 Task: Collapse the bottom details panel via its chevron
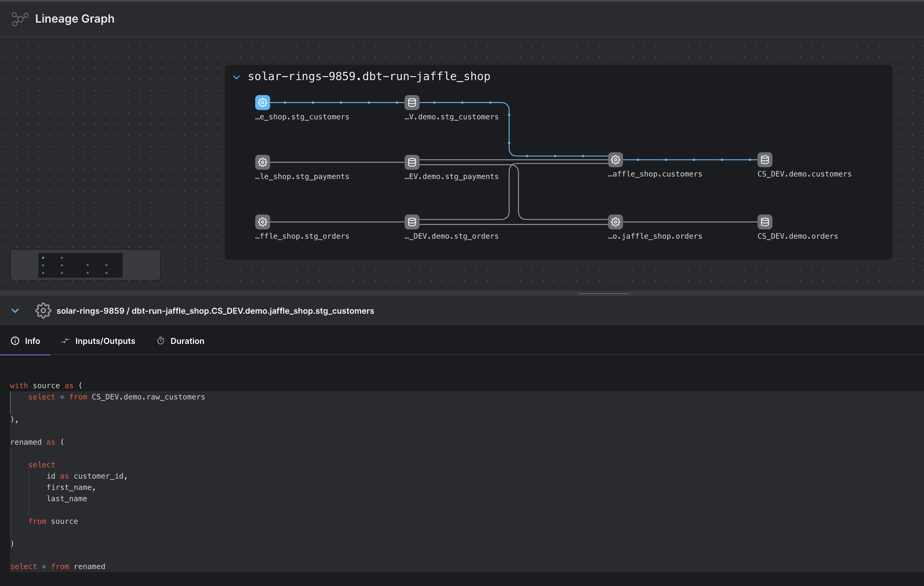pos(15,311)
